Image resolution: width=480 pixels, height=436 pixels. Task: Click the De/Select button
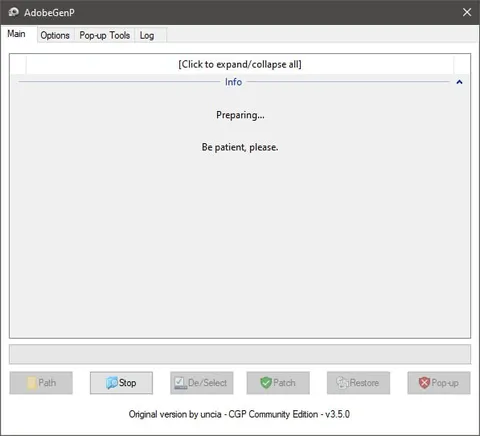point(202,383)
